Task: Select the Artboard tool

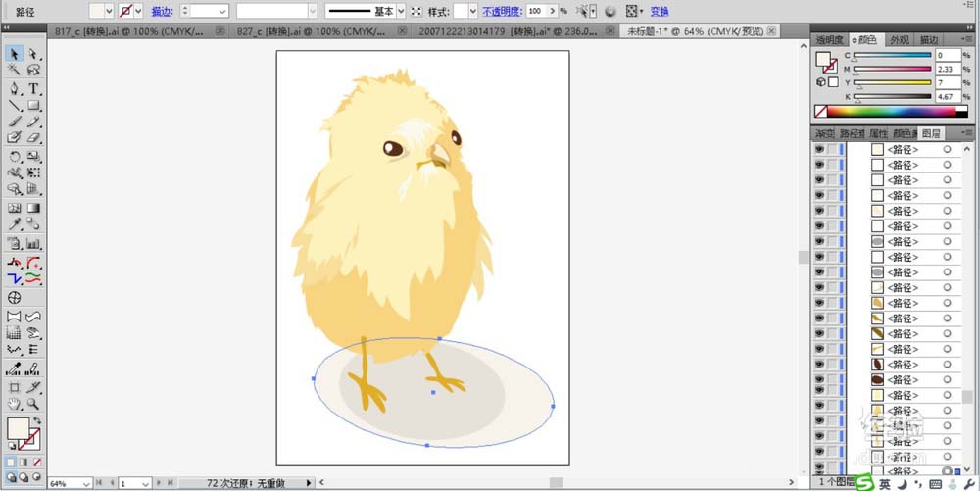Action: point(15,387)
